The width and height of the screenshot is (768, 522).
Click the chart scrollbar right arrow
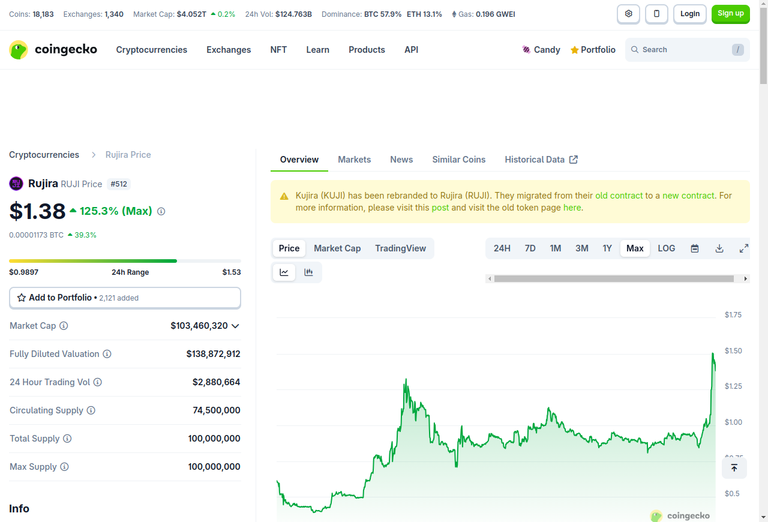pos(745,279)
